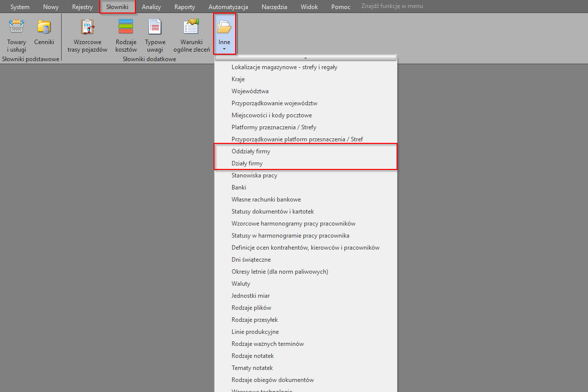This screenshot has height=392, width=588.
Task: Select Waluty from the dropdown list
Action: [241, 284]
